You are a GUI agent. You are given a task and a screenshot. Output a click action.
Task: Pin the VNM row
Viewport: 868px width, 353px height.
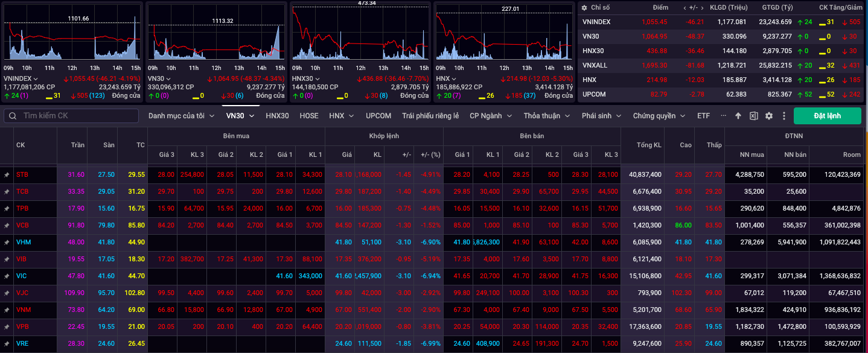(x=7, y=310)
